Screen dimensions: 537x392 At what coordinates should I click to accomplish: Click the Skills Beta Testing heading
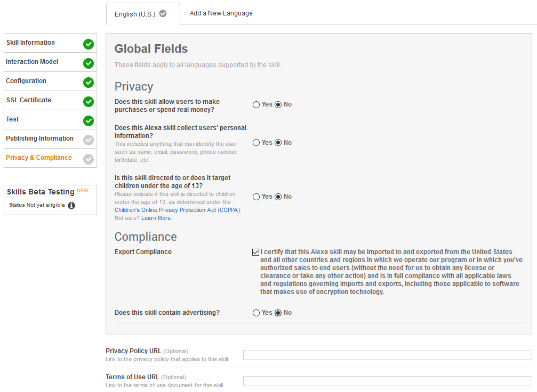tap(41, 192)
